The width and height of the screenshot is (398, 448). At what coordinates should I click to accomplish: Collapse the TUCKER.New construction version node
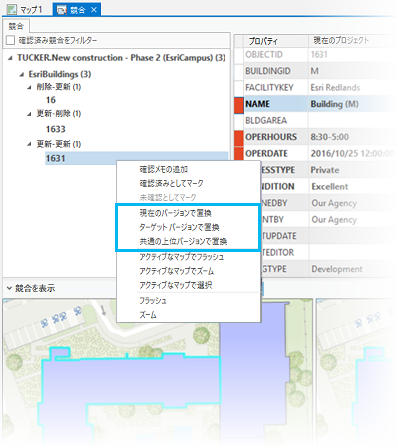pyautogui.click(x=10, y=58)
